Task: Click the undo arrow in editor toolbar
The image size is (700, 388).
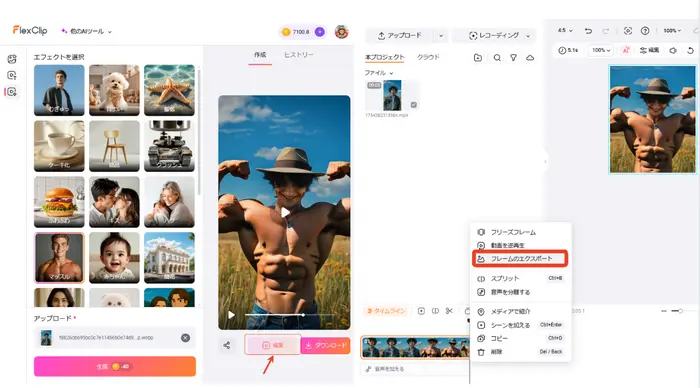Action: click(x=588, y=31)
